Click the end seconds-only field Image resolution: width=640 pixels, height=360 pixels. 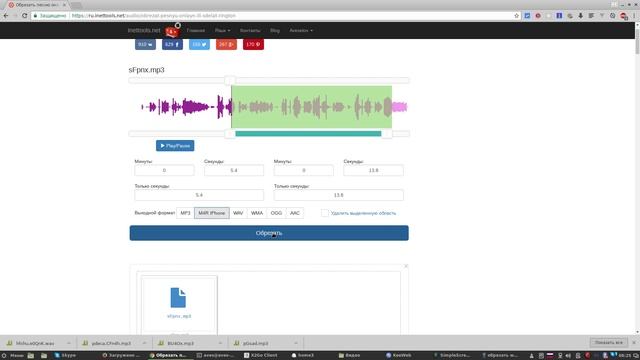tap(339, 195)
